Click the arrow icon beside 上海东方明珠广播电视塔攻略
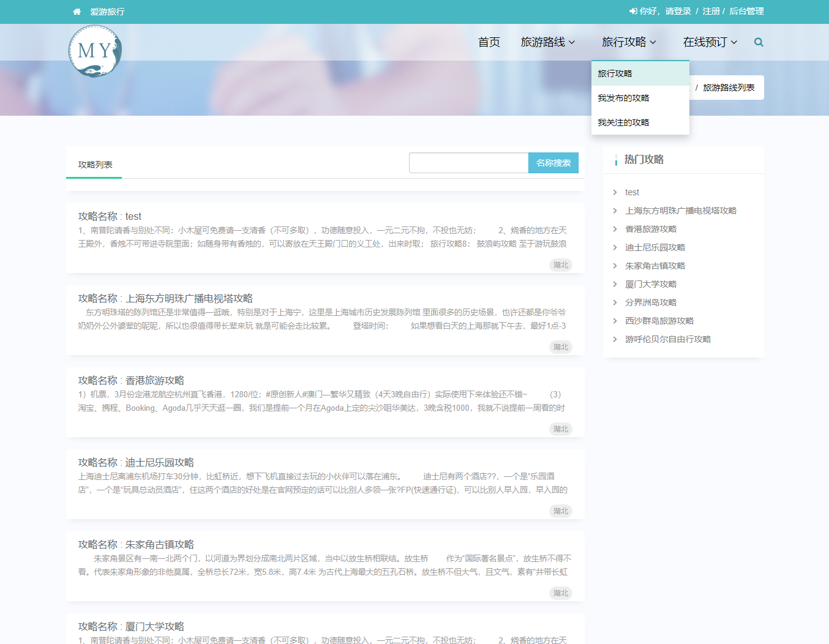The height and width of the screenshot is (644, 829). pos(616,211)
